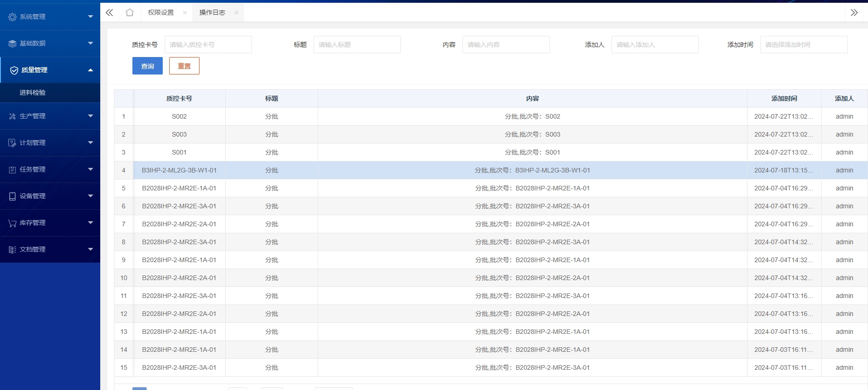Focus the 质控卡号 input field

click(x=208, y=45)
